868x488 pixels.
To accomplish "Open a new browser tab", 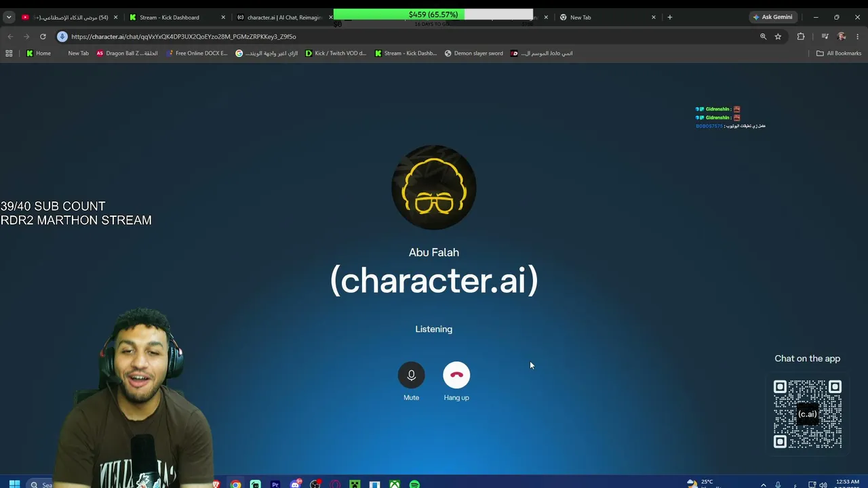I will [670, 17].
